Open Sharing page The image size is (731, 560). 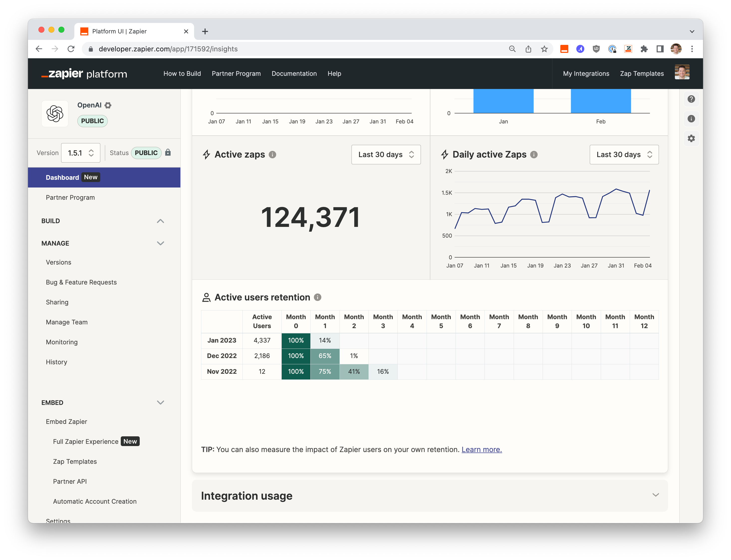(x=57, y=302)
